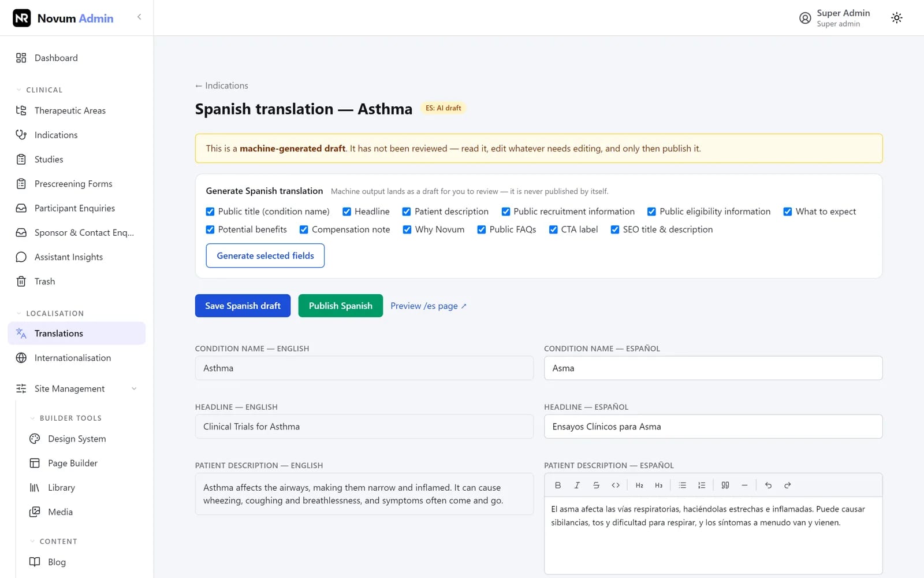Insert a horizontal rule in the editor

pyautogui.click(x=744, y=486)
